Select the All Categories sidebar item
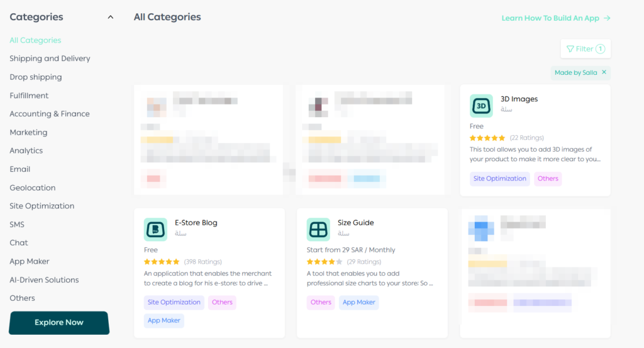The width and height of the screenshot is (644, 348). [x=35, y=40]
